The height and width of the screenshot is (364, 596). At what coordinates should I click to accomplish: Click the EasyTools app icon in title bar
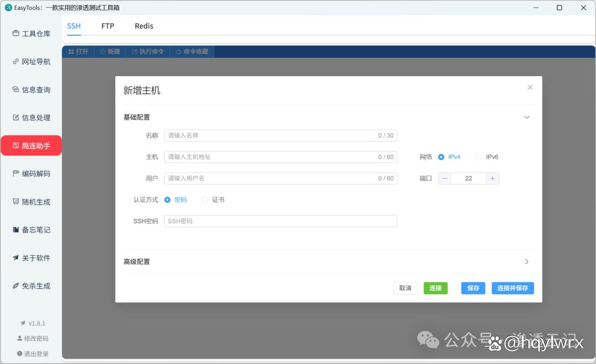(8, 8)
